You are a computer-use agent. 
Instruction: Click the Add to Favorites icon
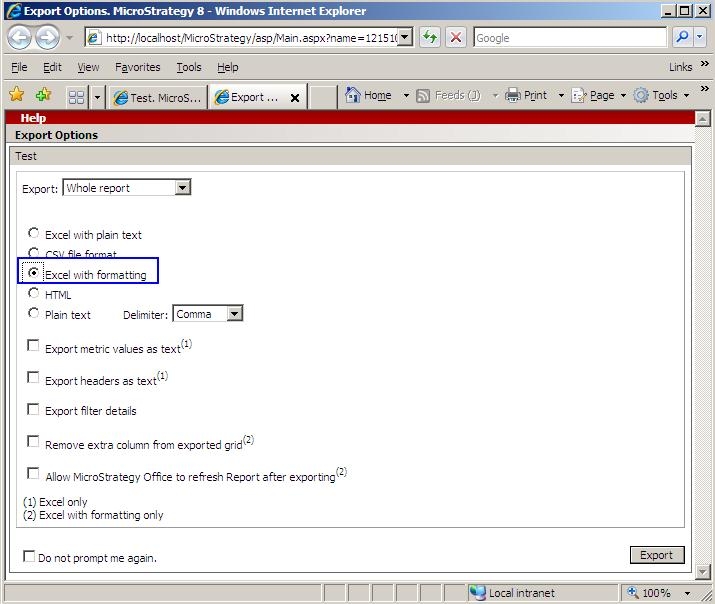coord(43,95)
